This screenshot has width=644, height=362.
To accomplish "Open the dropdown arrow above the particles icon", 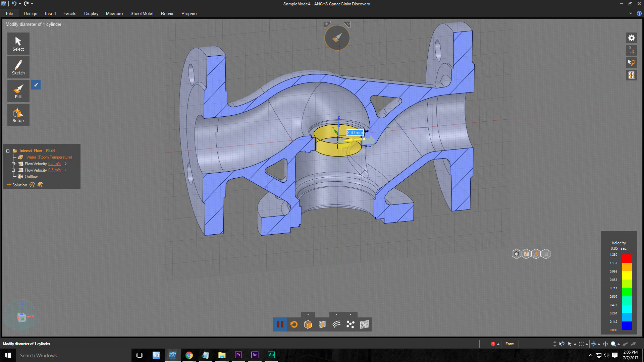I will point(350,314).
